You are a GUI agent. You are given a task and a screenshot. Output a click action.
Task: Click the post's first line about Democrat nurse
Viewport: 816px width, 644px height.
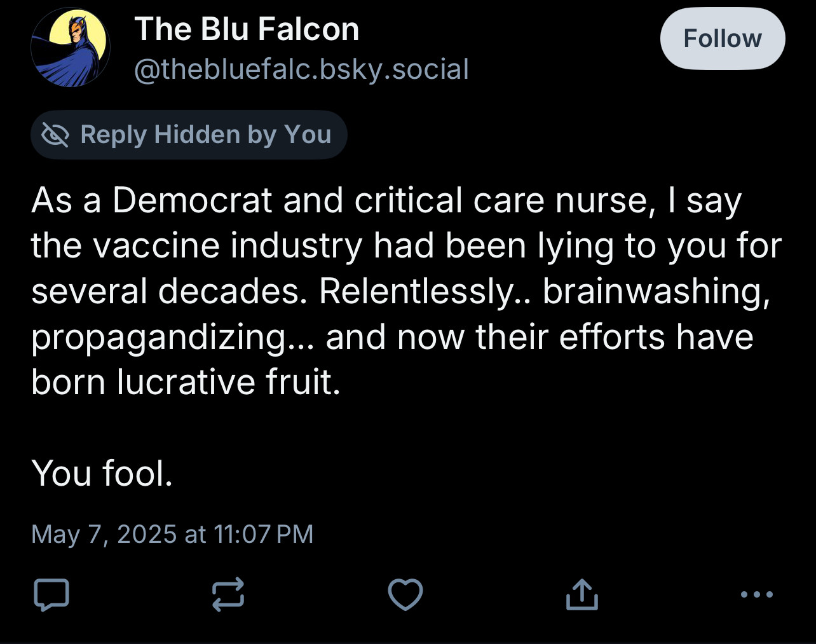[x=386, y=201]
